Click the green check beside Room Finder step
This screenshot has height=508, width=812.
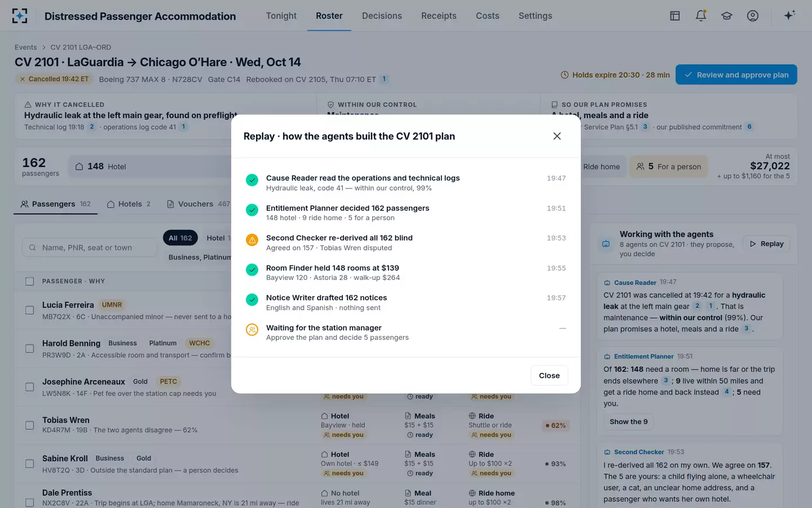coord(252,270)
